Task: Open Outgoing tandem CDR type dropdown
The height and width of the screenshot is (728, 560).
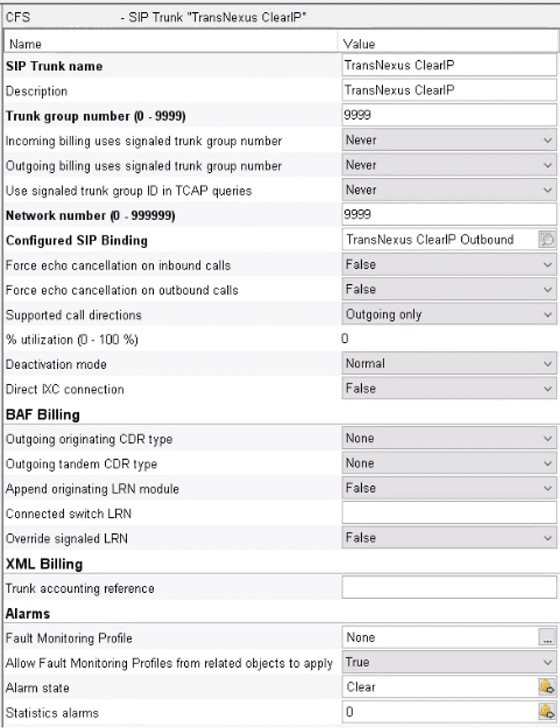Action: [x=449, y=464]
